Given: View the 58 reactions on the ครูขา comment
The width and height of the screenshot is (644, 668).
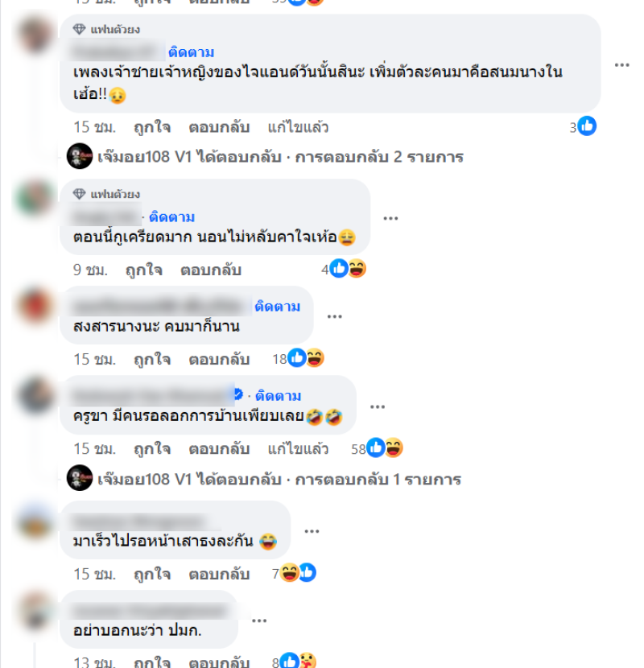Looking at the screenshot, I should pyautogui.click(x=377, y=448).
